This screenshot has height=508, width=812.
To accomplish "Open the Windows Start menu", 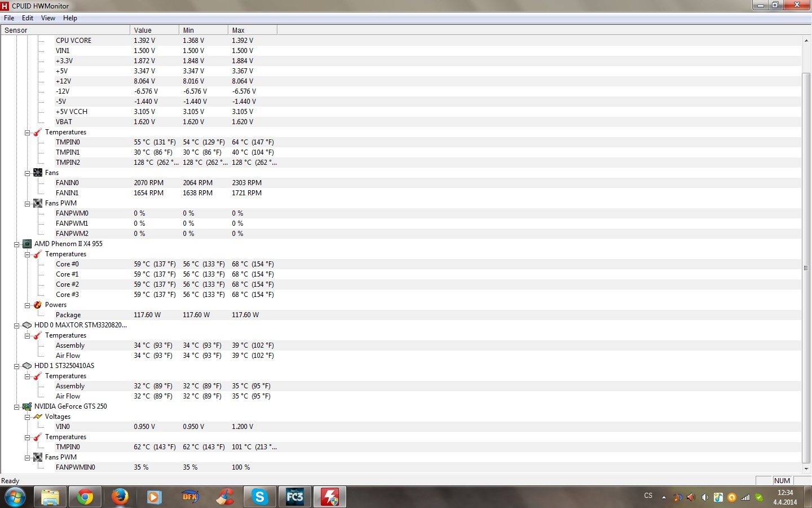I will 15,497.
